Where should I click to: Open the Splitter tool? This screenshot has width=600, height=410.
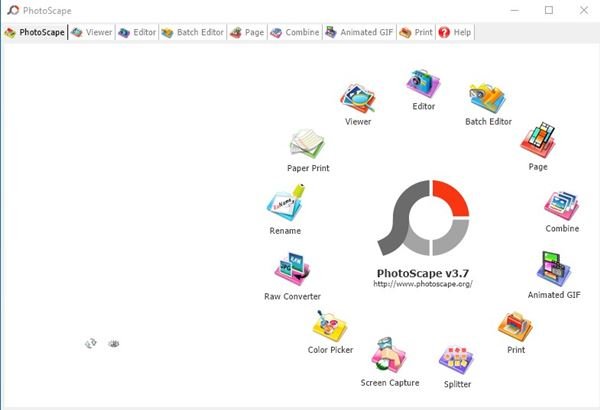pos(456,360)
